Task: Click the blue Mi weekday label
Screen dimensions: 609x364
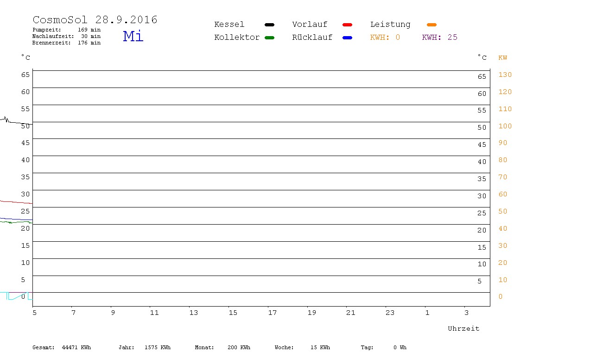Action: point(133,36)
